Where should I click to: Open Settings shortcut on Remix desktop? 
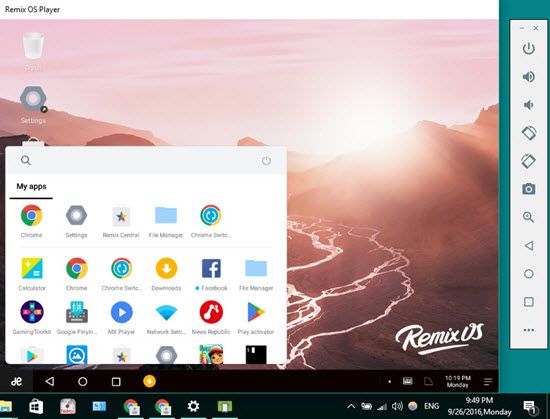33,105
